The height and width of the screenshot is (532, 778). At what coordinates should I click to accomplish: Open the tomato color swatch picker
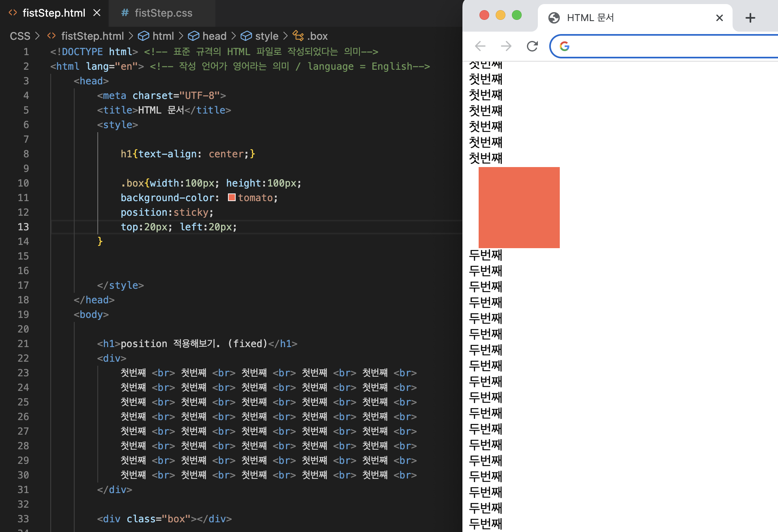[x=232, y=197]
